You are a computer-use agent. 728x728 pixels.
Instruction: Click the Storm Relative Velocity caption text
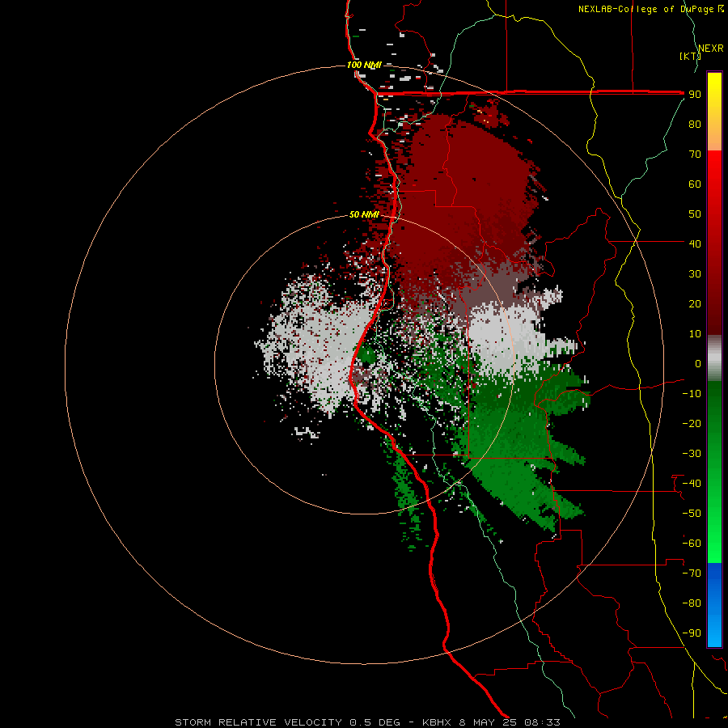pos(367,722)
